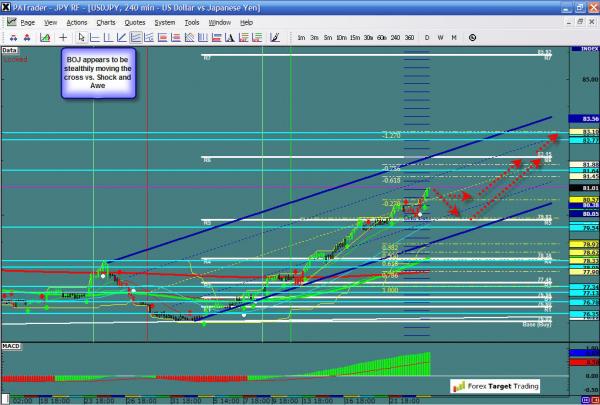
Task: Click the MACD indicator pane label
Action: tap(11, 346)
